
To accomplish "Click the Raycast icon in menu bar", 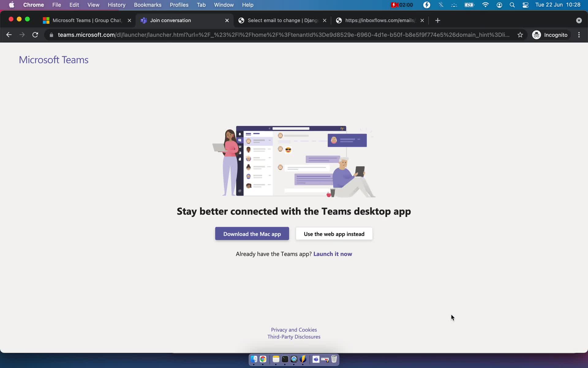I will (426, 5).
